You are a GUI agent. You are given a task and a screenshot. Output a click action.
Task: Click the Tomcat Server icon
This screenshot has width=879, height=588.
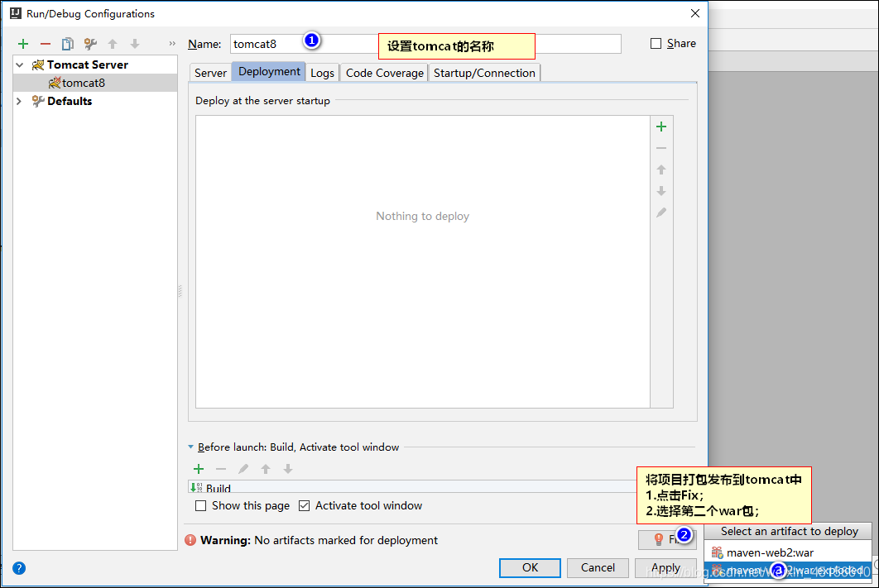37,65
